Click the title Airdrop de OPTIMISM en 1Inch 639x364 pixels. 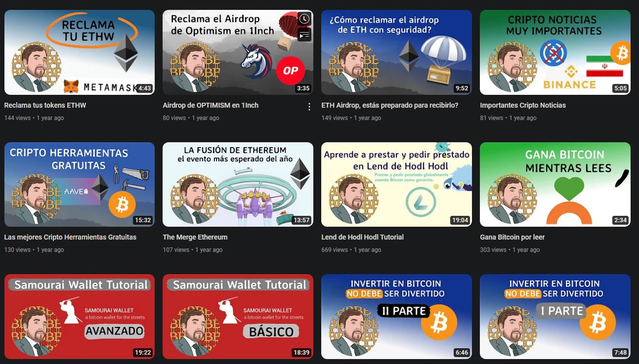211,105
